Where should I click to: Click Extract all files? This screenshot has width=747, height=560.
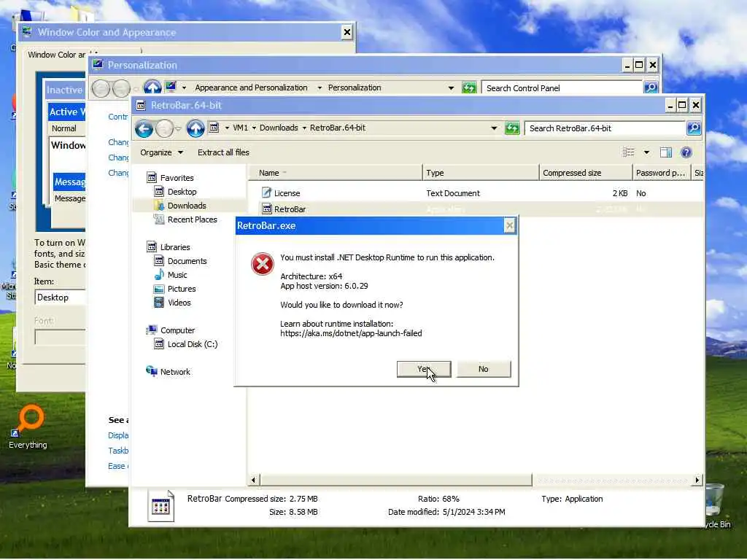pyautogui.click(x=223, y=152)
